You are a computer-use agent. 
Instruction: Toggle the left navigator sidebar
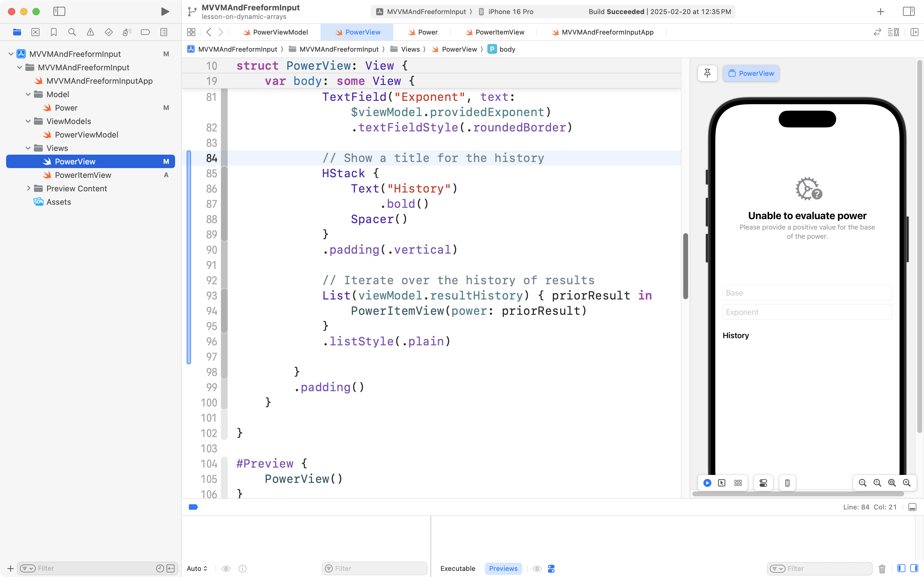(59, 11)
